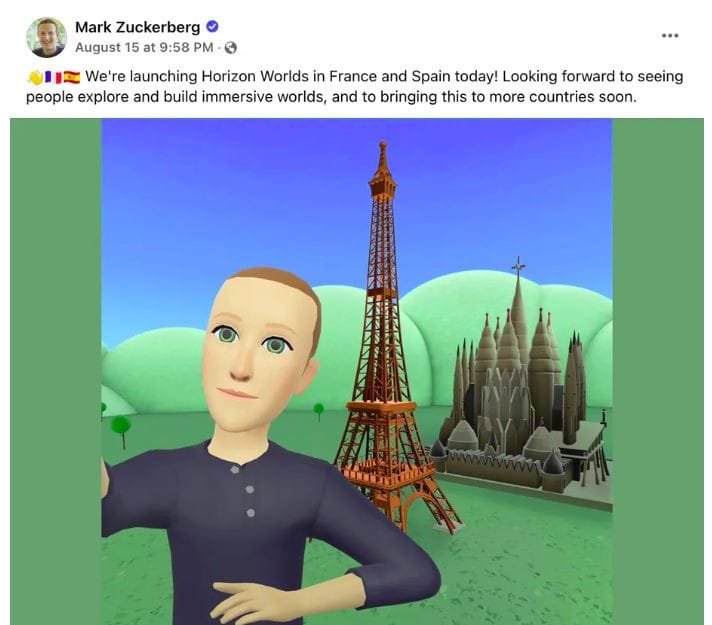Click the green bar right of photo

coord(658,372)
